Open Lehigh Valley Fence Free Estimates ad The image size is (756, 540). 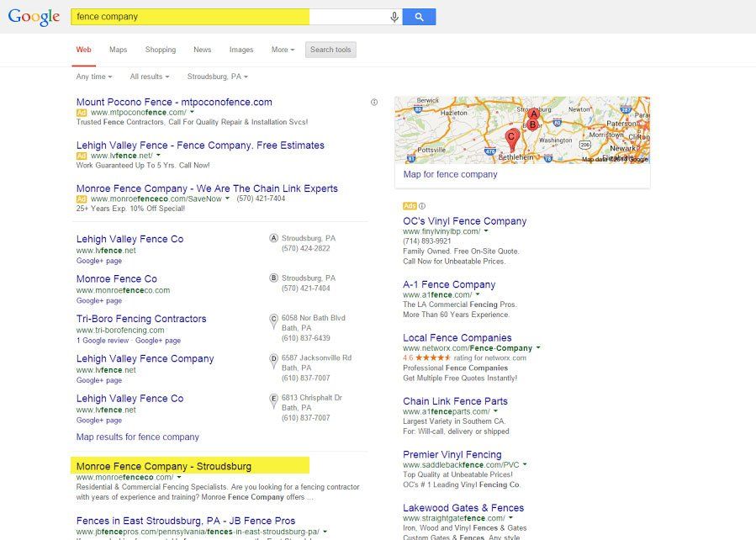point(200,146)
